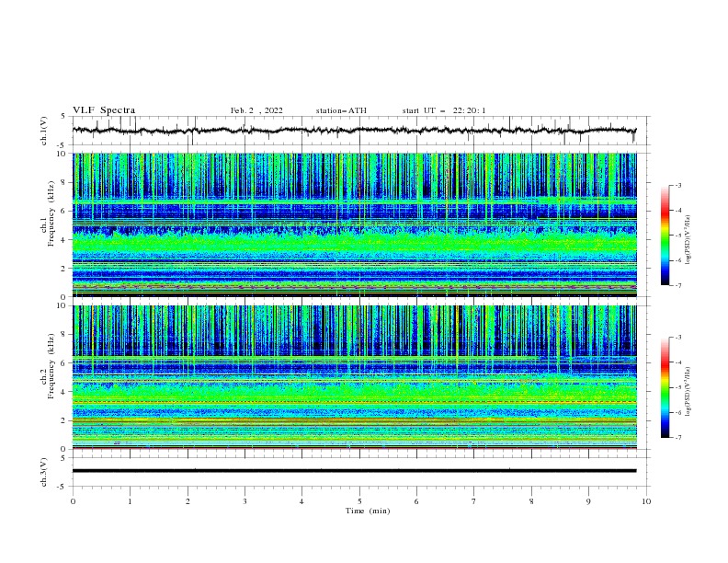Click the time axis tick label "5"
The image size is (728, 563).
[x=359, y=501]
